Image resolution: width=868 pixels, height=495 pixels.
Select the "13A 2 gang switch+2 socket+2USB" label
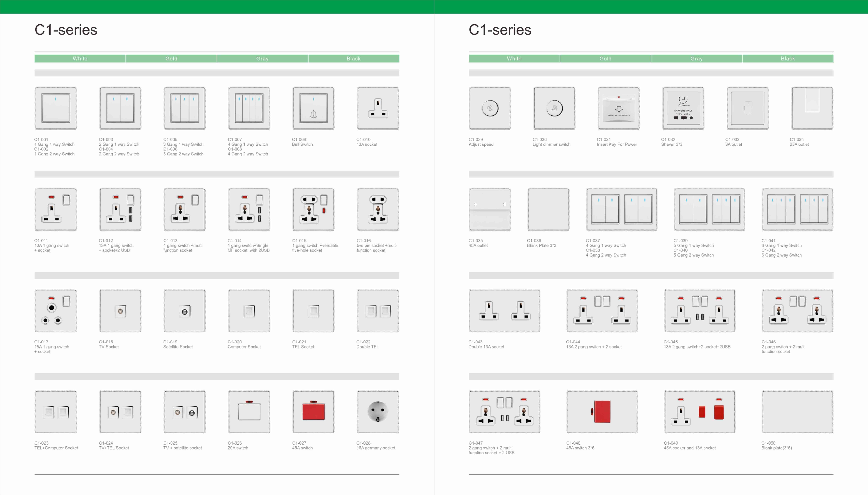pos(697,347)
